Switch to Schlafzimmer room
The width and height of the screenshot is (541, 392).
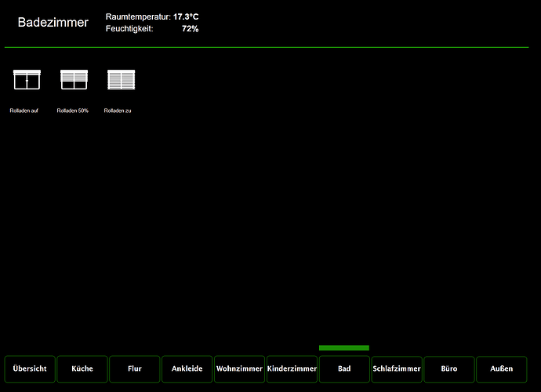[x=397, y=368]
